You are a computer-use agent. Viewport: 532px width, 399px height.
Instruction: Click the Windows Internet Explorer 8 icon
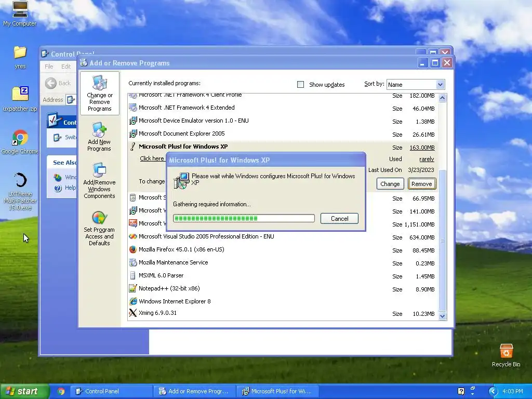pos(133,301)
